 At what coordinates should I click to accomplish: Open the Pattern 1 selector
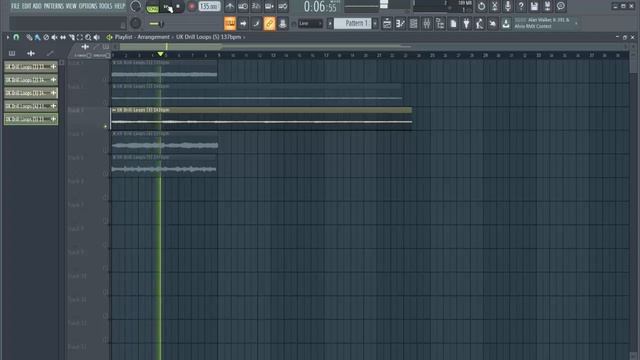(353, 24)
